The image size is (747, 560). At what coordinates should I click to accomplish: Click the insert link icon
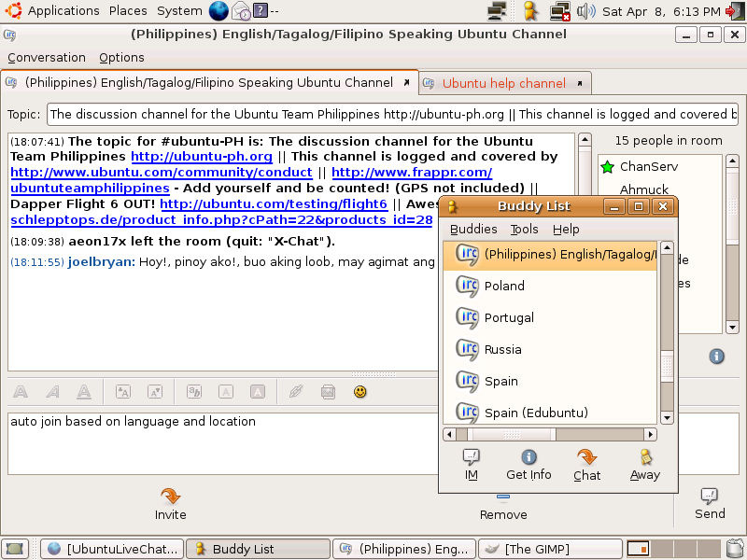tap(296, 392)
